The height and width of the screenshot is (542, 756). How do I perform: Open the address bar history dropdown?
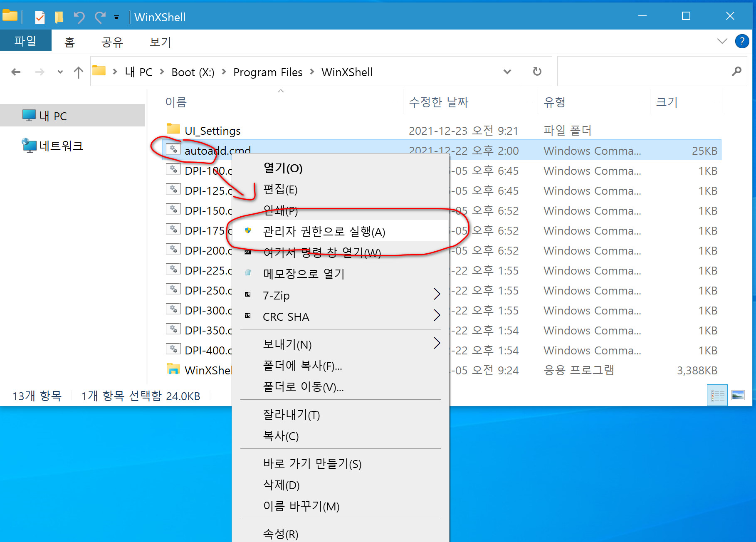pyautogui.click(x=507, y=72)
